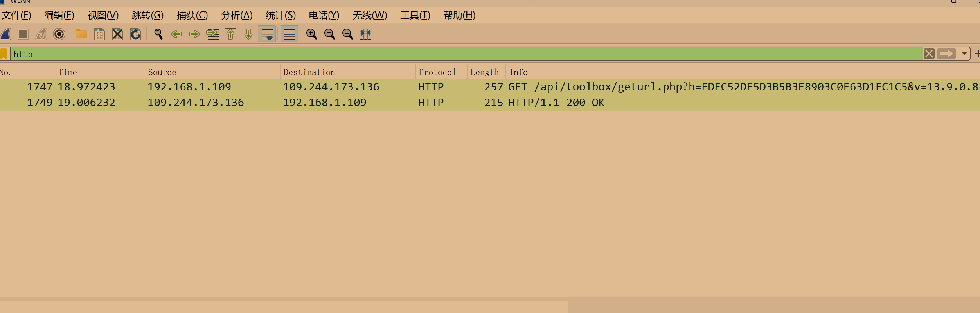980x313 pixels.
Task: Jump to the last packet
Action: tap(248, 34)
